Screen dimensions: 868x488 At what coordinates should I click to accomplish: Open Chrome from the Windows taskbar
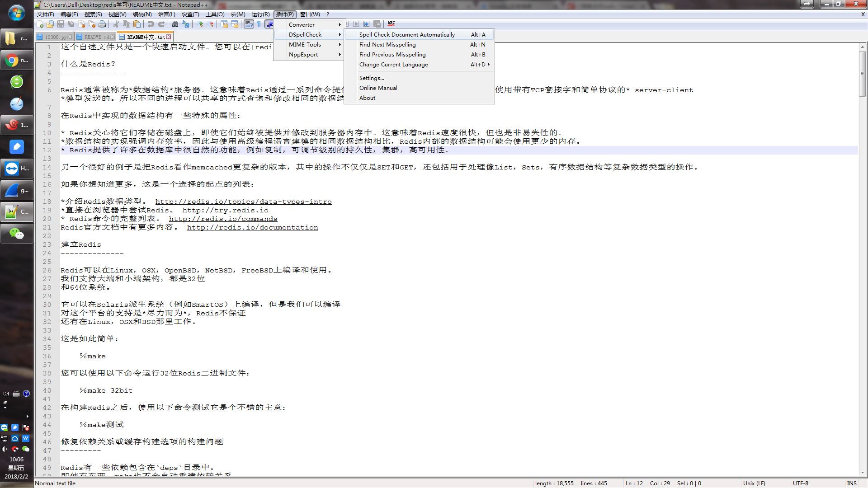[x=17, y=60]
